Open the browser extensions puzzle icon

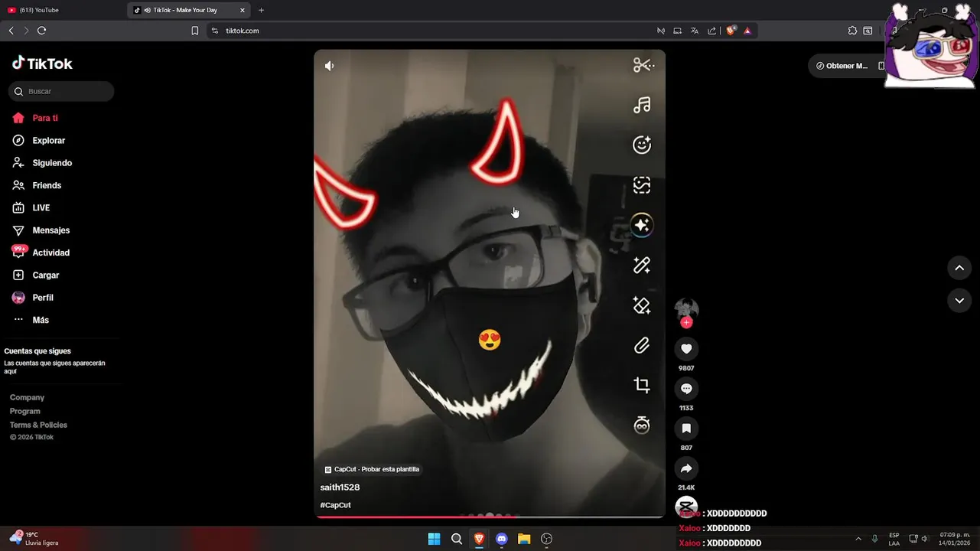point(852,31)
